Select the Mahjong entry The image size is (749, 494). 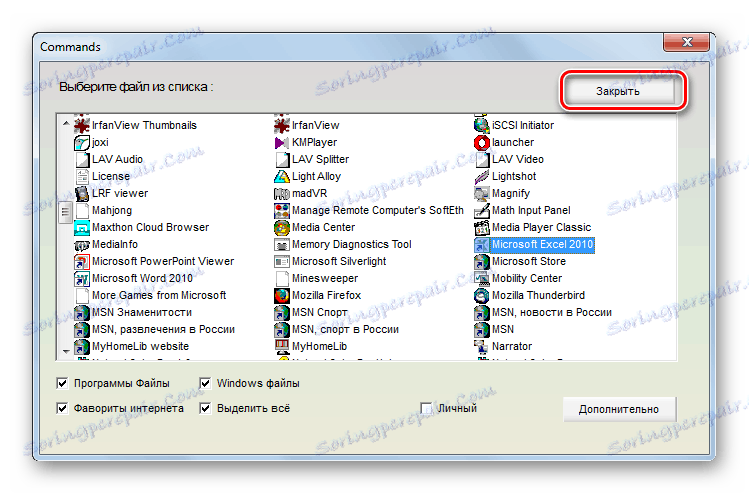pyautogui.click(x=112, y=210)
